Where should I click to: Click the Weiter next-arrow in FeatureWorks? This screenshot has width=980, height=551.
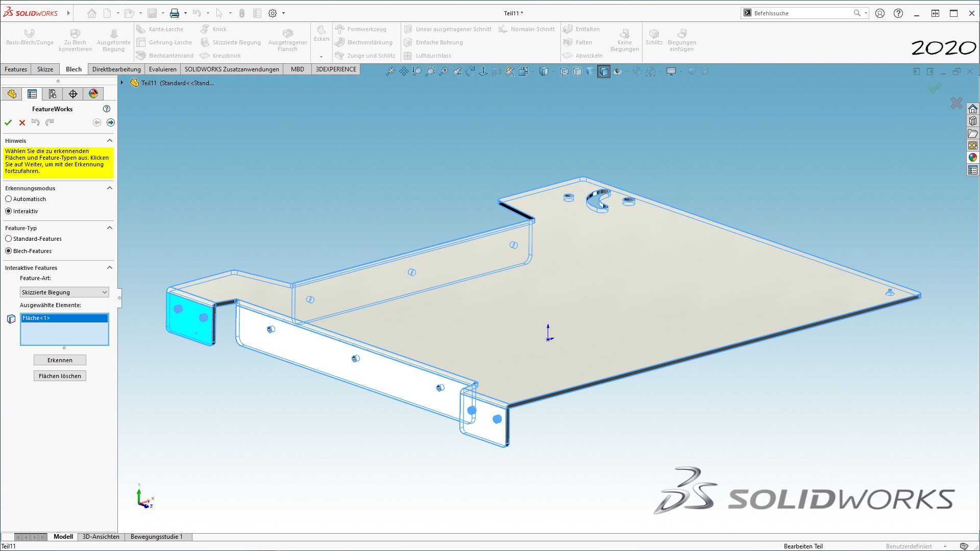point(111,122)
